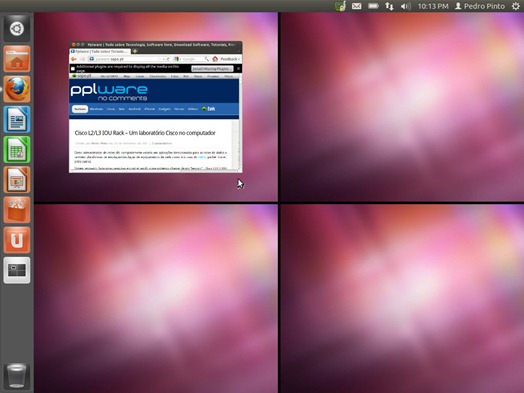Select the bottom-left empty workspace

(x=156, y=298)
